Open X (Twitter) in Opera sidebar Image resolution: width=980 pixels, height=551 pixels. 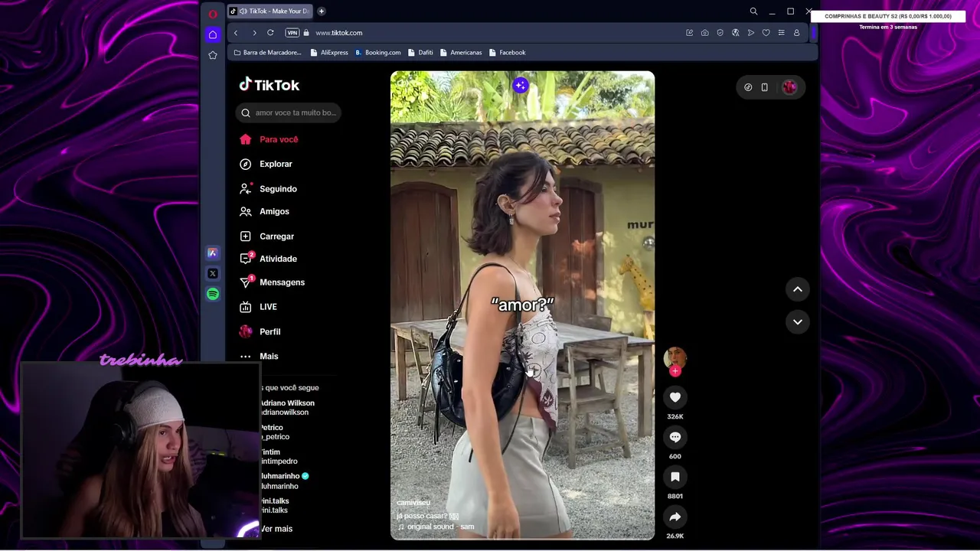[213, 273]
